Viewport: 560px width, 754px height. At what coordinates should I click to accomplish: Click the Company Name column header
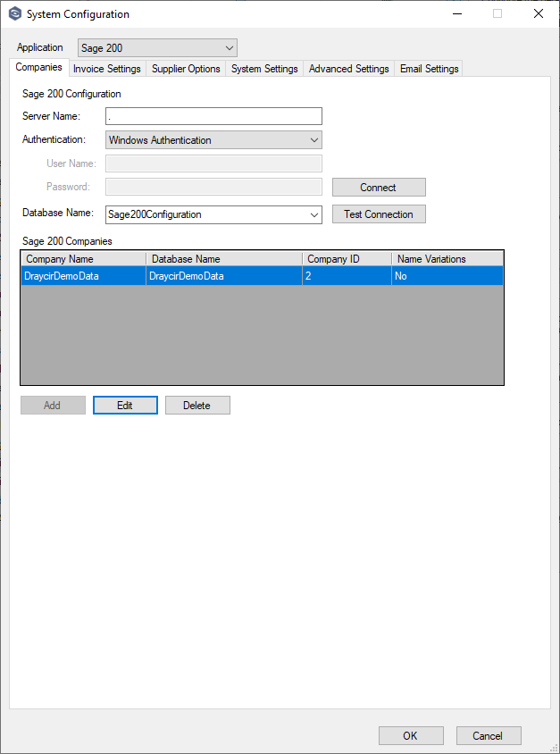pos(84,259)
